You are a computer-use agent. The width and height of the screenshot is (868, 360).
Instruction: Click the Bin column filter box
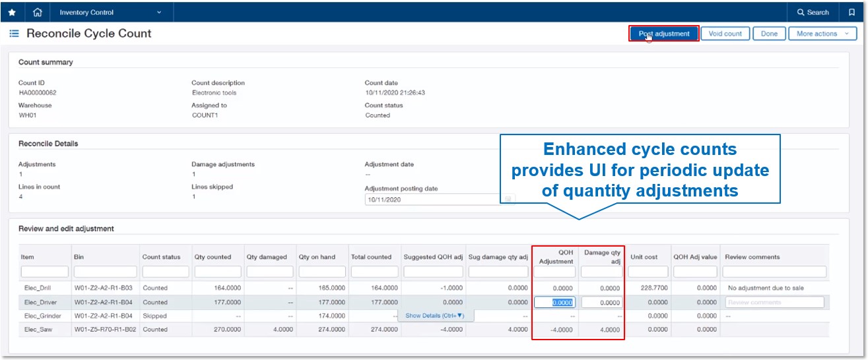click(105, 272)
